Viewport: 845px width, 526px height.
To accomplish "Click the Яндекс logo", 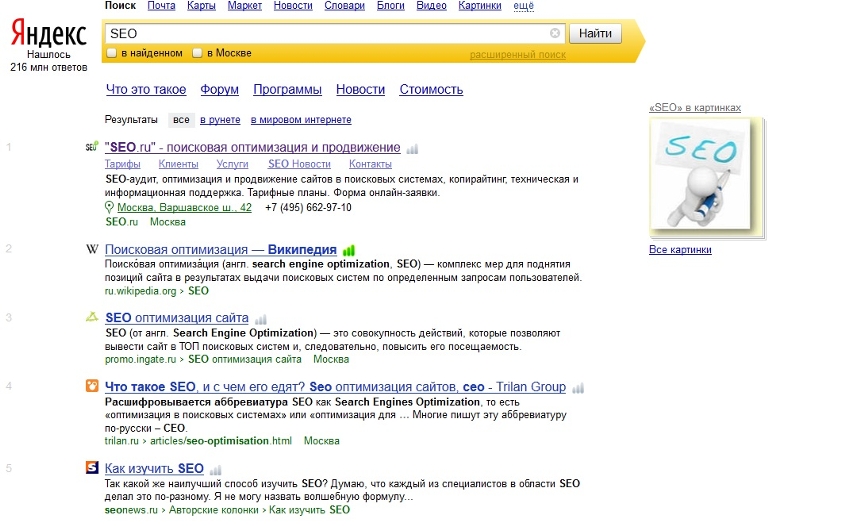I will coord(49,33).
